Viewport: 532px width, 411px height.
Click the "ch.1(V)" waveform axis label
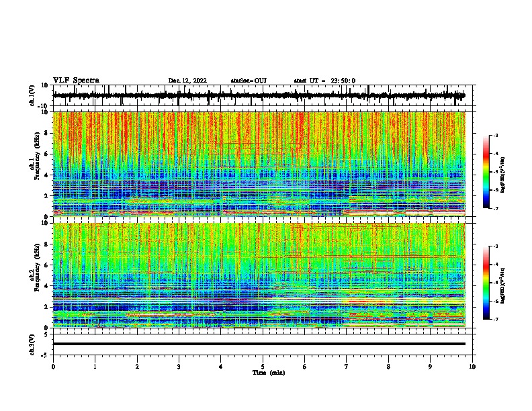[32, 95]
